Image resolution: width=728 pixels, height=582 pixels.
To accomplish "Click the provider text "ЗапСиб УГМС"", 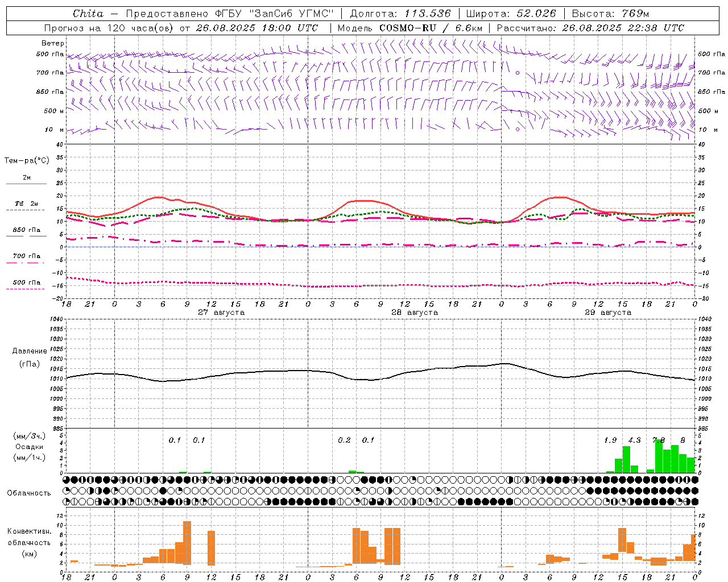I will click(x=292, y=14).
